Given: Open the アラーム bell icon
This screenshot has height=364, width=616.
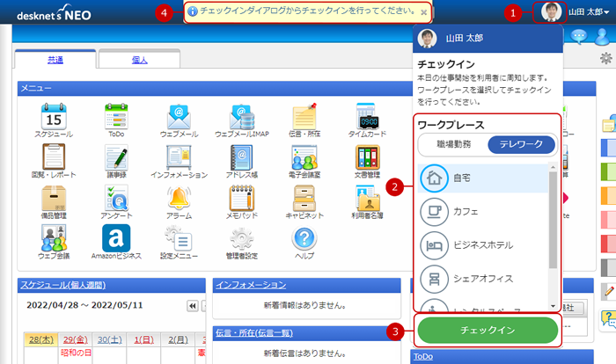Looking at the screenshot, I should [x=179, y=198].
